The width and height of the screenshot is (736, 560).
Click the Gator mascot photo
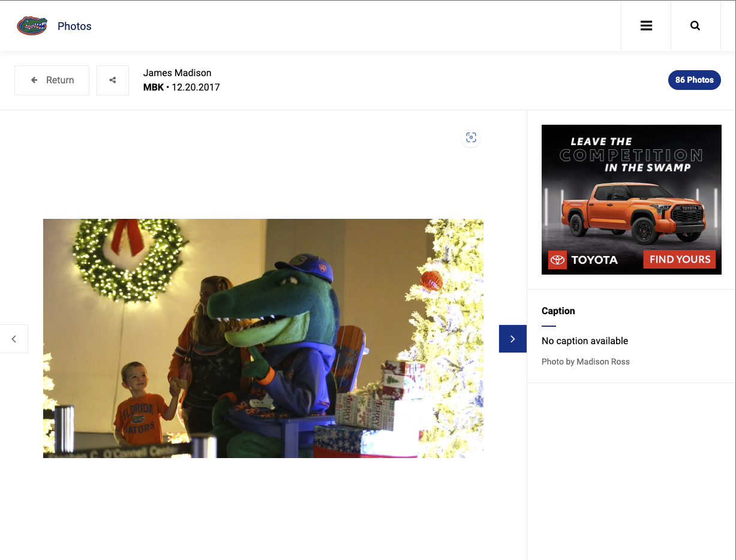[x=263, y=338]
